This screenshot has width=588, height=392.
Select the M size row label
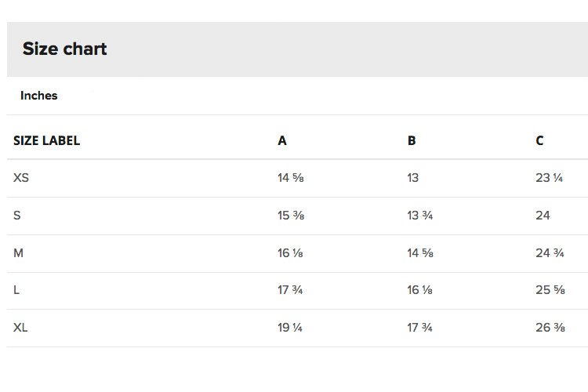coord(18,253)
